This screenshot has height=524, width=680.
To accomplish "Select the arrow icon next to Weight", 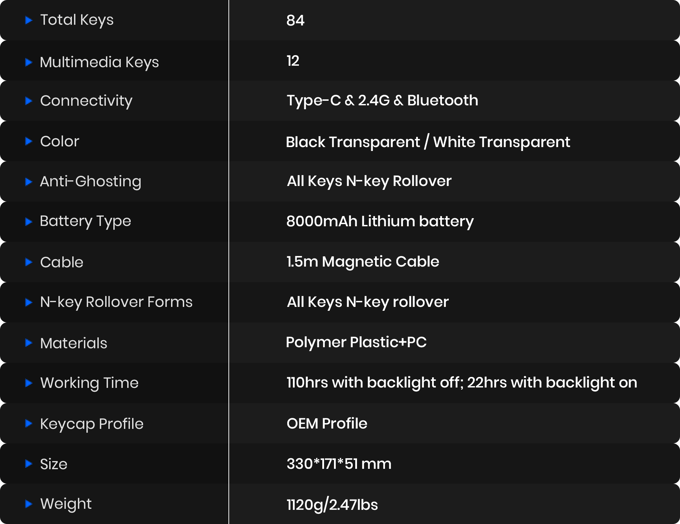I will (x=28, y=504).
